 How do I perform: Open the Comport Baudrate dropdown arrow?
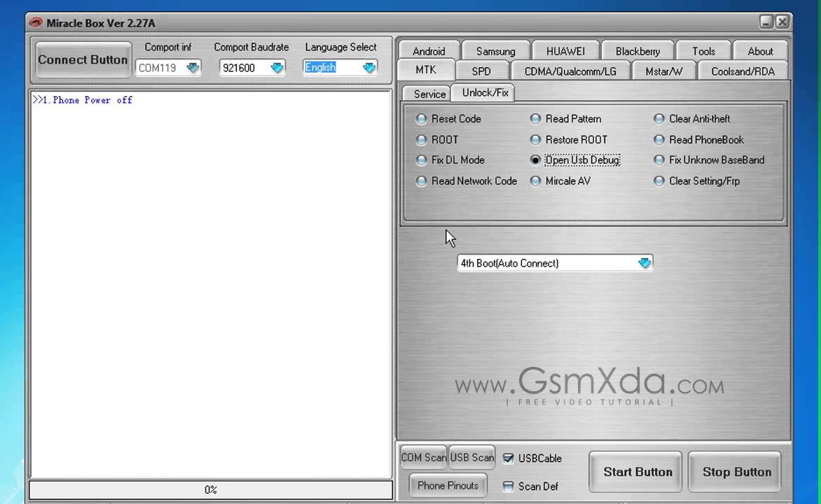coord(277,67)
